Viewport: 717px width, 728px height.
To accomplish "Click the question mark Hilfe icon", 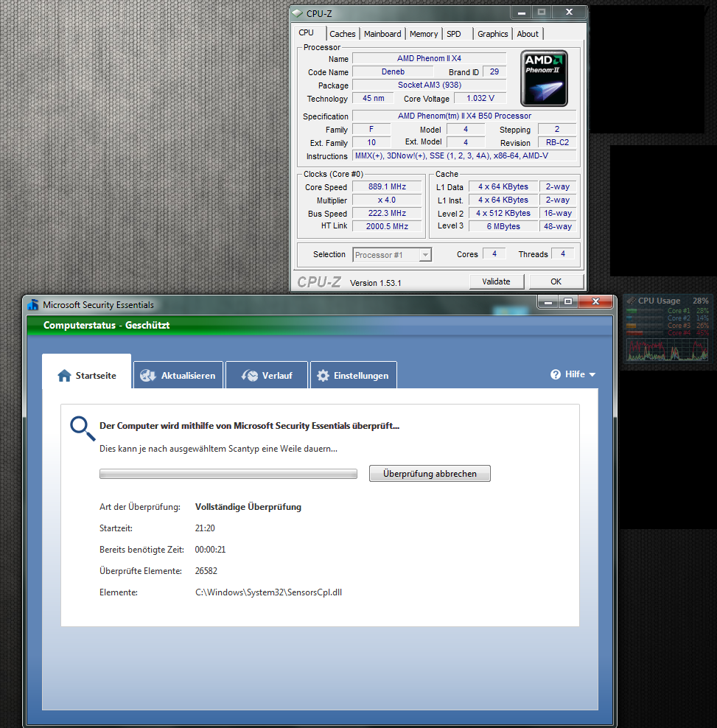I will pos(556,374).
